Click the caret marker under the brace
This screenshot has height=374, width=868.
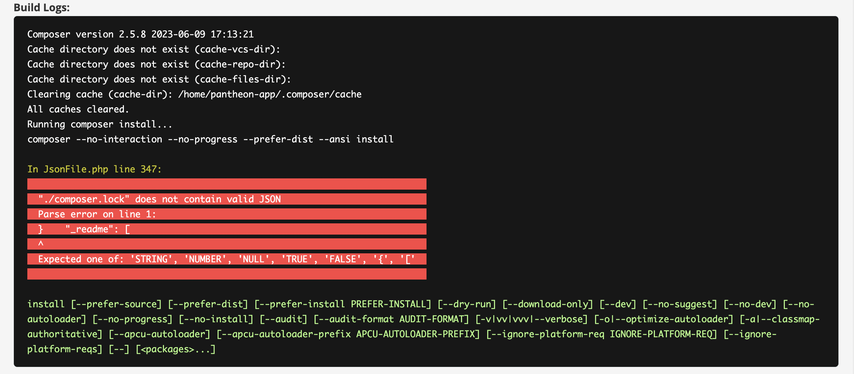click(x=41, y=244)
